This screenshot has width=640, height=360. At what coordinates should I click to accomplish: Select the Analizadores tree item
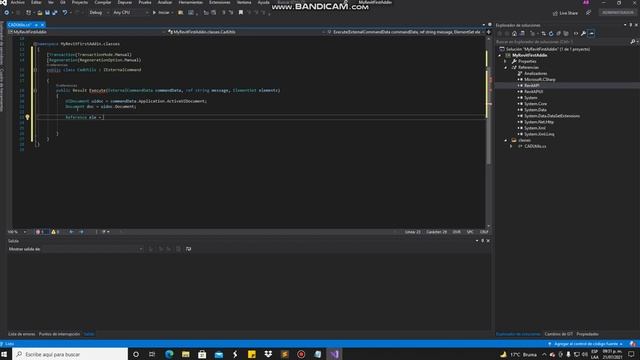[536, 73]
